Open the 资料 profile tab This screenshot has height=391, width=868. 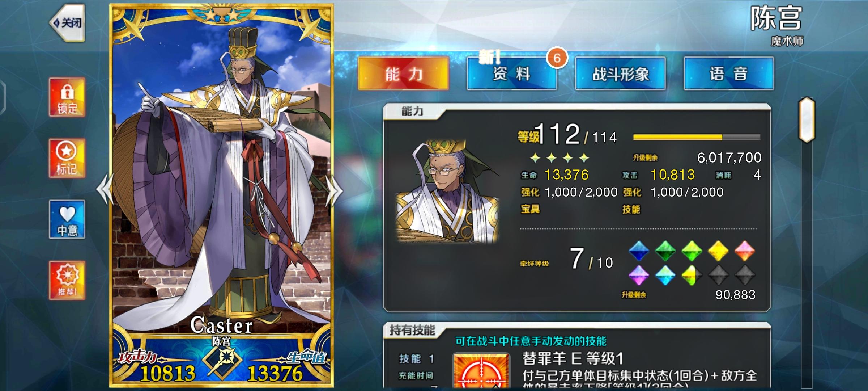[x=511, y=73]
